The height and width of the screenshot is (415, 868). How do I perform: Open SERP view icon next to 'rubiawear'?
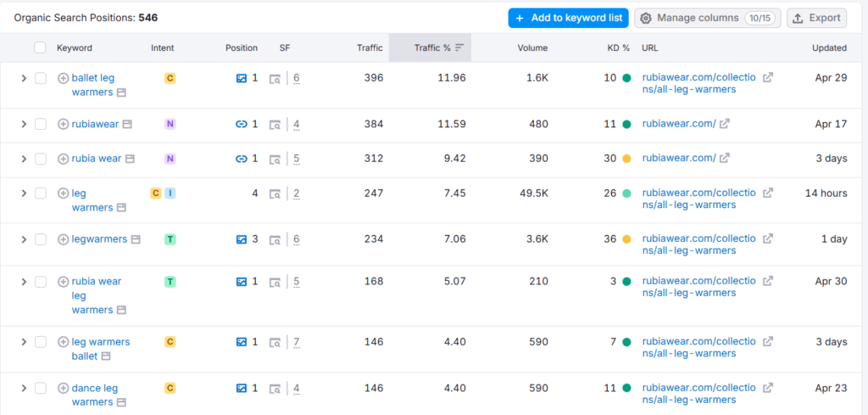(127, 125)
